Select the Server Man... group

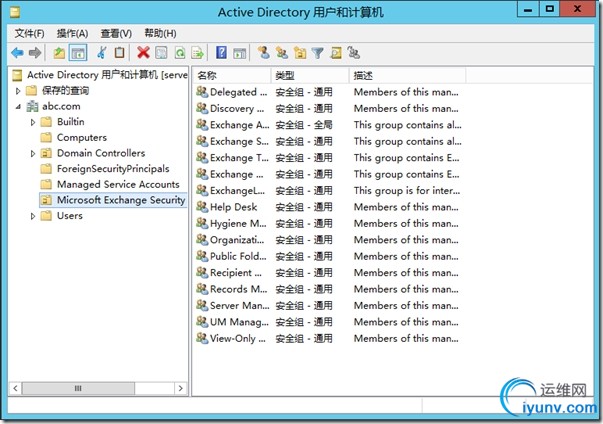[233, 306]
